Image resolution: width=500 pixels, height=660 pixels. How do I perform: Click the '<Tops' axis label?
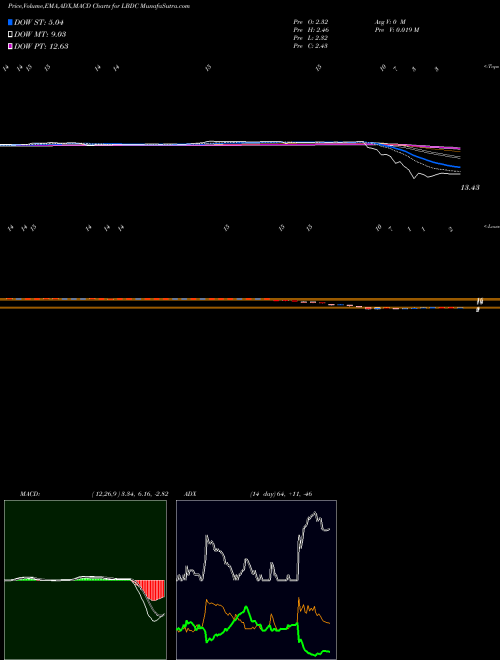pos(491,67)
